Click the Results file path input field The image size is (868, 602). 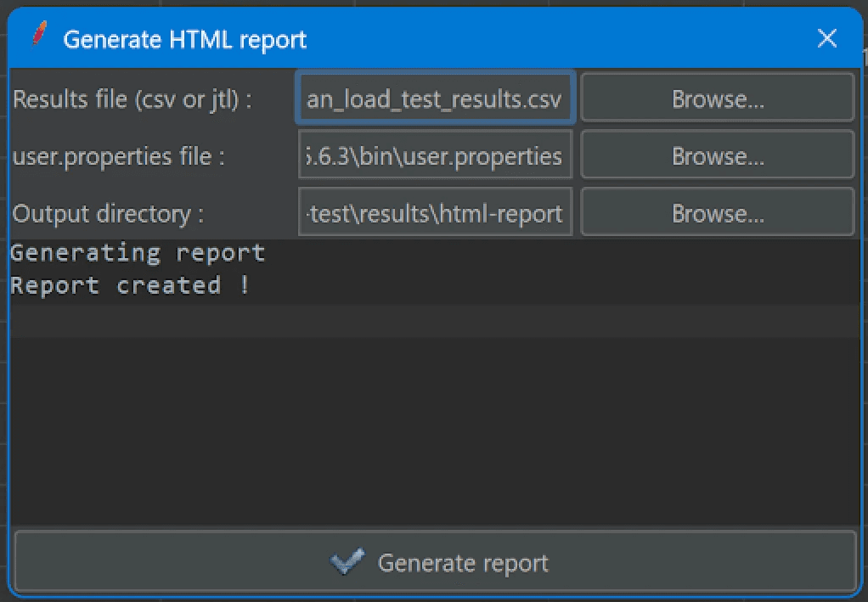436,98
